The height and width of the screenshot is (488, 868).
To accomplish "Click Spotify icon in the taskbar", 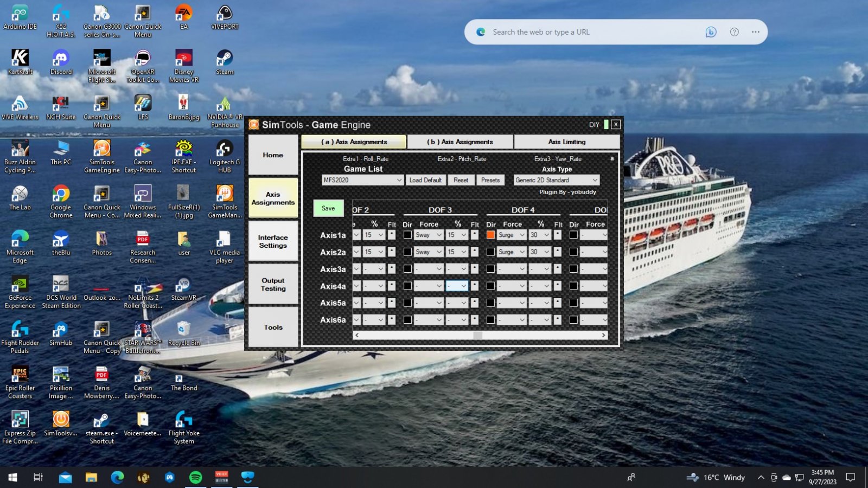I will pos(196,477).
